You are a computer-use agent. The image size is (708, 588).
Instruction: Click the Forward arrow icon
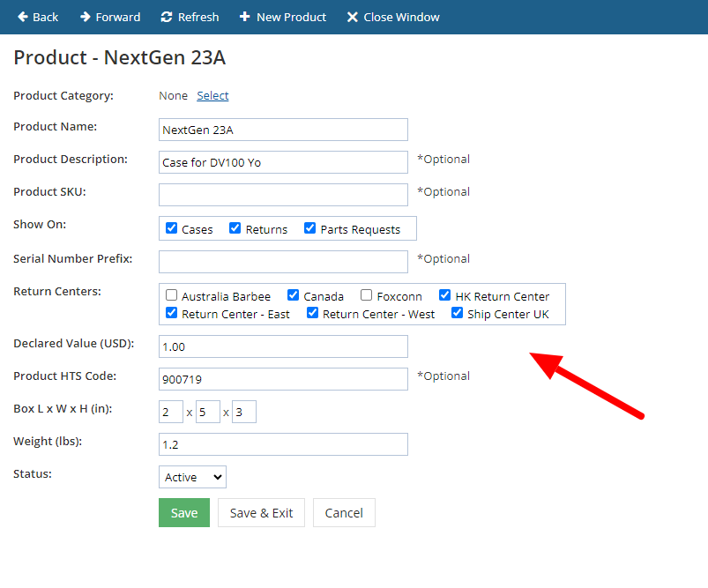[84, 17]
